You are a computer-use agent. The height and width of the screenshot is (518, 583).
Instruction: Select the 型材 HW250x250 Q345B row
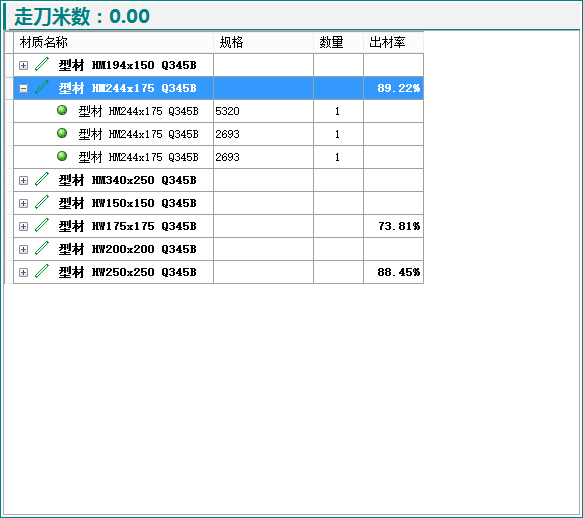coord(219,272)
